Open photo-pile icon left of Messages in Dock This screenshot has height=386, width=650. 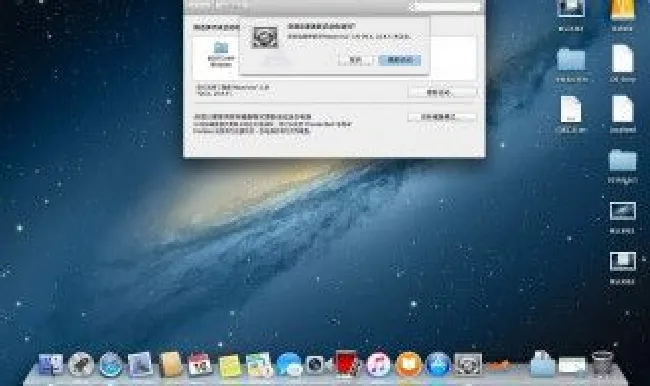point(260,365)
